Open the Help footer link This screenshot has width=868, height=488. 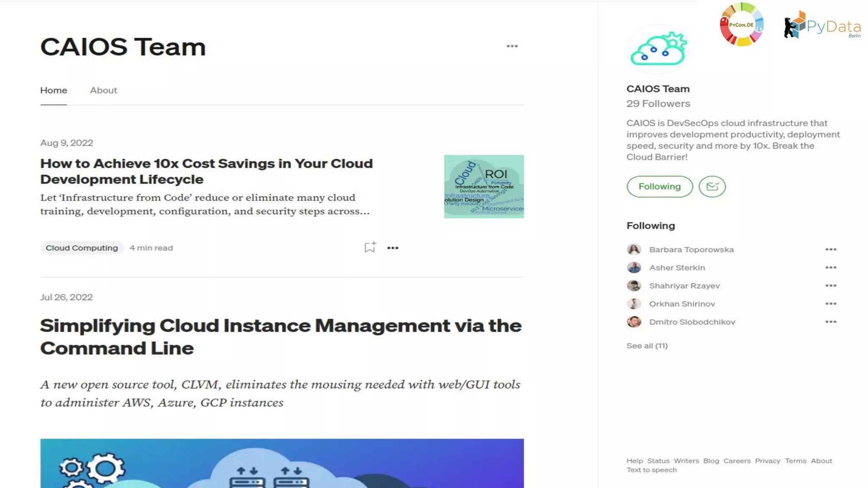(x=634, y=461)
